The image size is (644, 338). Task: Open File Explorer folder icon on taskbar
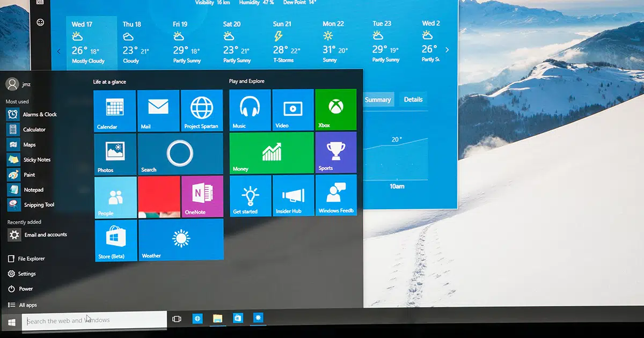coord(217,319)
